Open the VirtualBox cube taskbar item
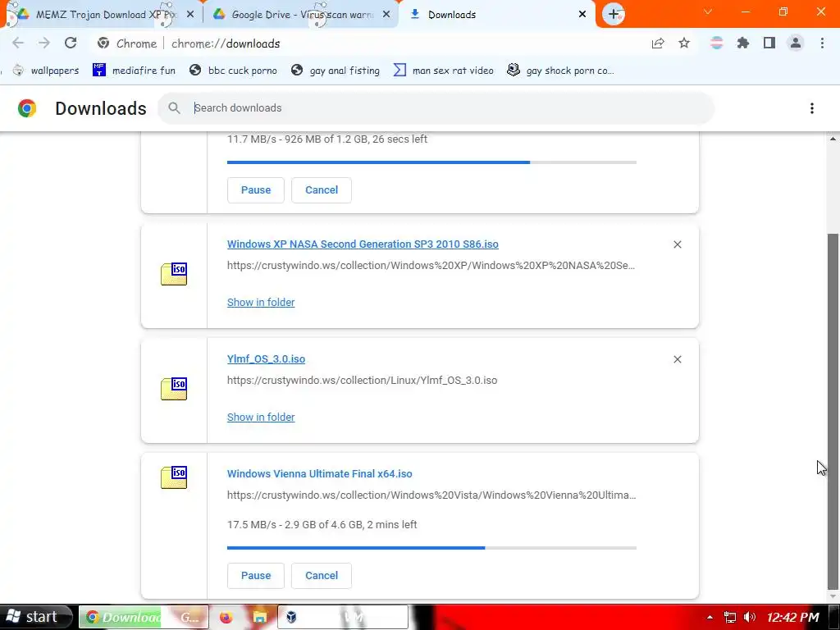Viewport: 840px width, 630px height. (343, 617)
